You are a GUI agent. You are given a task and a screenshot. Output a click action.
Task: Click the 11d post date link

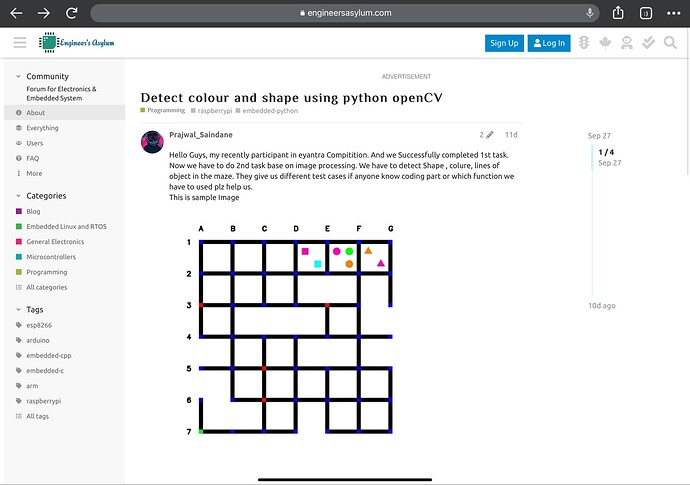point(511,135)
